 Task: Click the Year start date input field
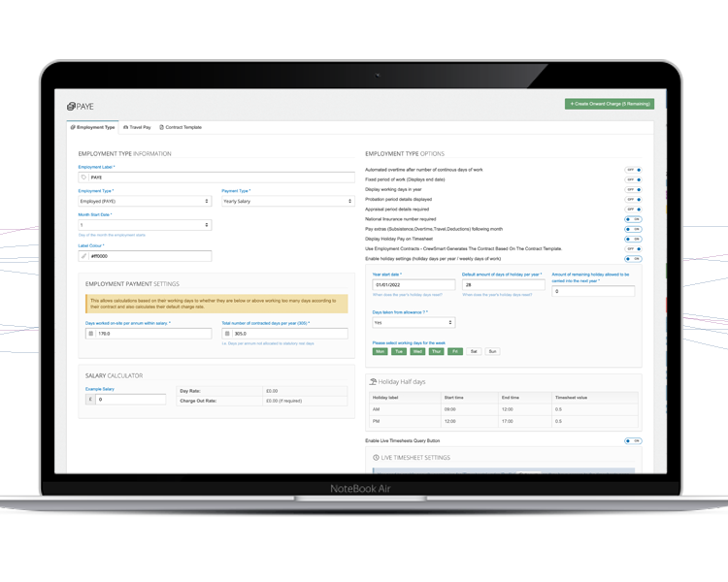coord(414,285)
